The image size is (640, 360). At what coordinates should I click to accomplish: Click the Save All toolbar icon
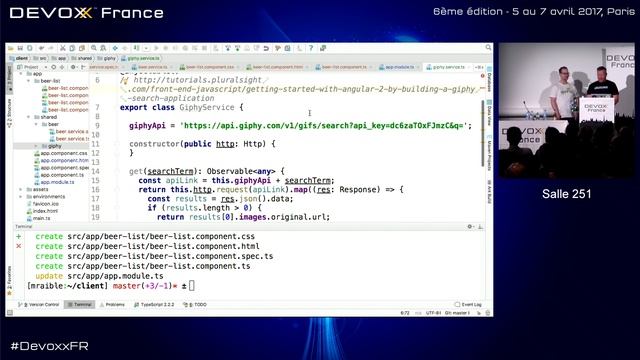[20, 48]
